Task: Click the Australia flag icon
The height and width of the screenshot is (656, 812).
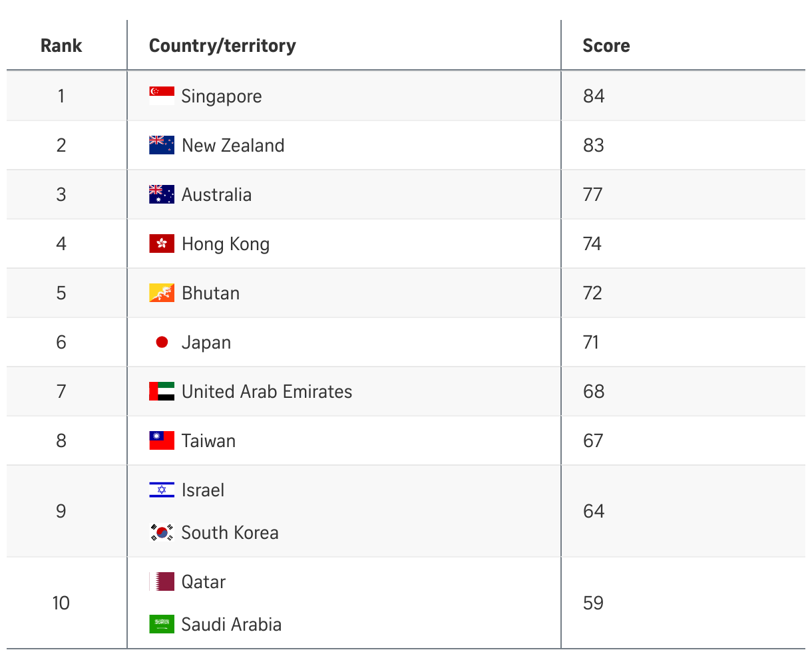Action: 162,194
